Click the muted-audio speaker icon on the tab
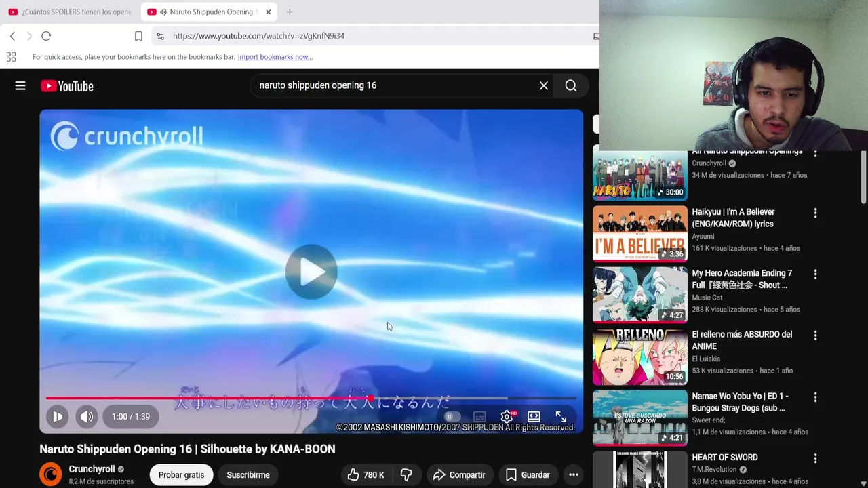The height and width of the screenshot is (488, 868). click(163, 12)
